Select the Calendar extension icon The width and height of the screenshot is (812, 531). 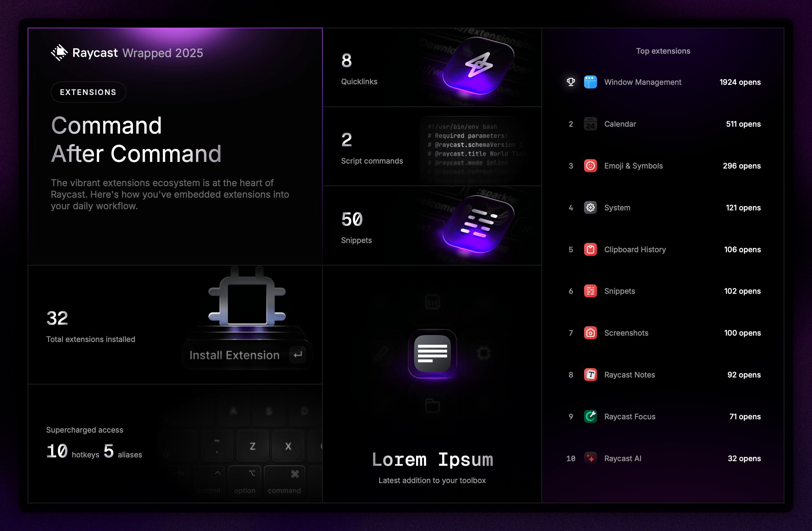[x=591, y=124]
